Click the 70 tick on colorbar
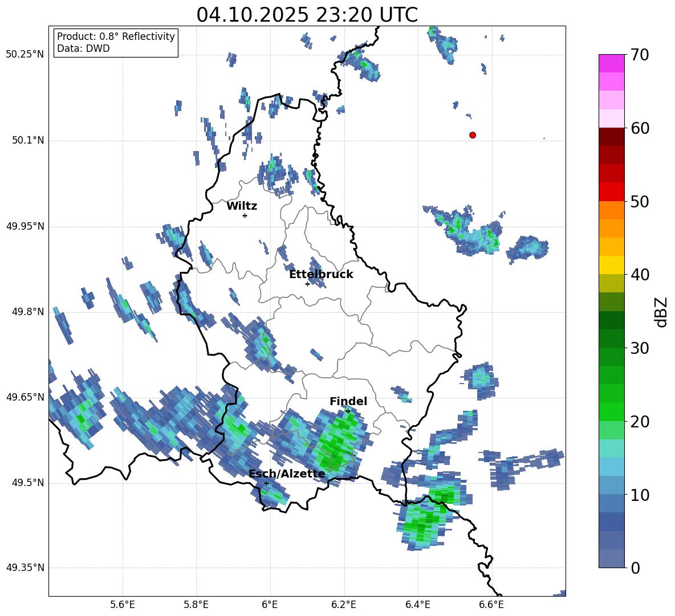Image resolution: width=675 pixels, height=616 pixels. point(640,55)
